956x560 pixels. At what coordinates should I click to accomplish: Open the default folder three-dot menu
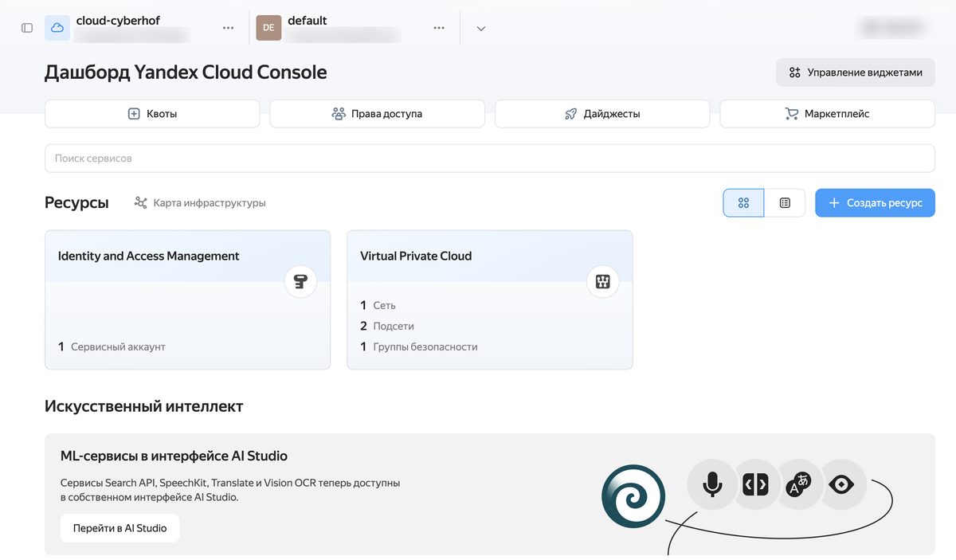[439, 28]
